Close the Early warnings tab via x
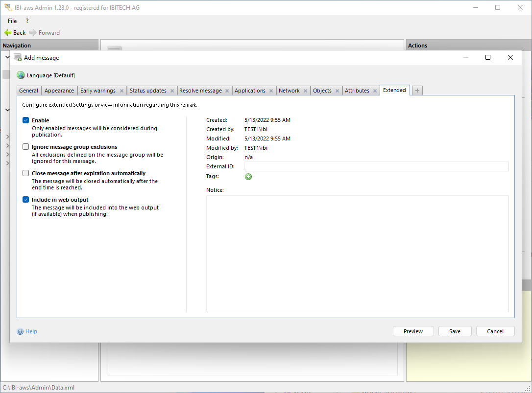The height and width of the screenshot is (393, 532). click(x=121, y=91)
